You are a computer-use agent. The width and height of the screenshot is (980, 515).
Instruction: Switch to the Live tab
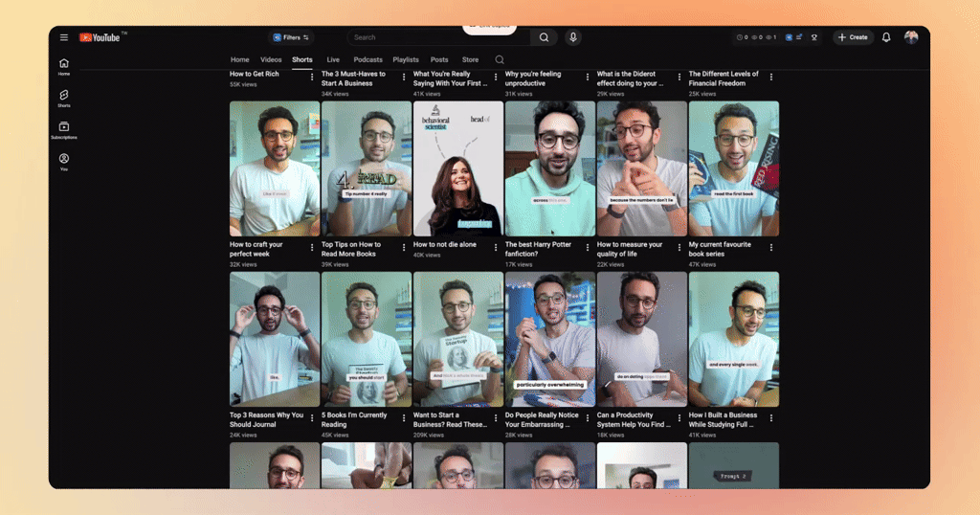point(332,60)
